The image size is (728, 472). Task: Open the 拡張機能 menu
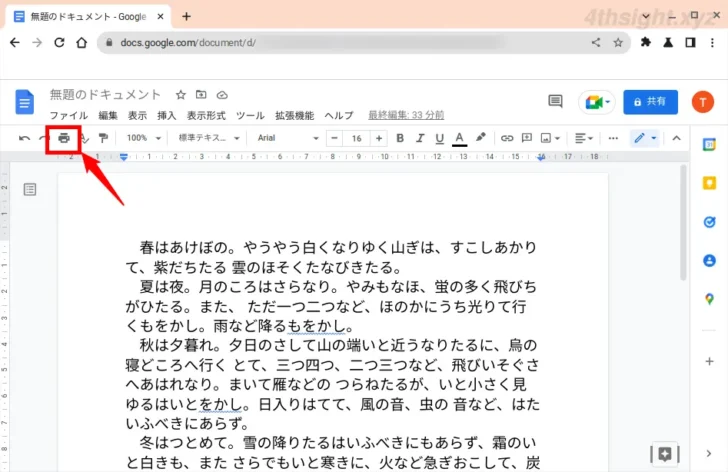pyautogui.click(x=294, y=115)
